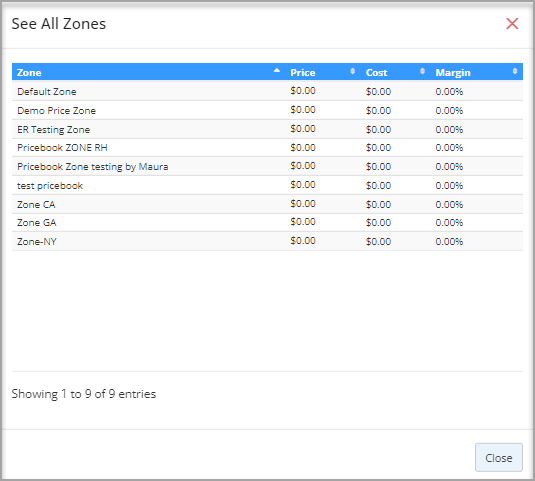The image size is (535, 481).
Task: Select the Zone-NY row
Action: (x=267, y=242)
